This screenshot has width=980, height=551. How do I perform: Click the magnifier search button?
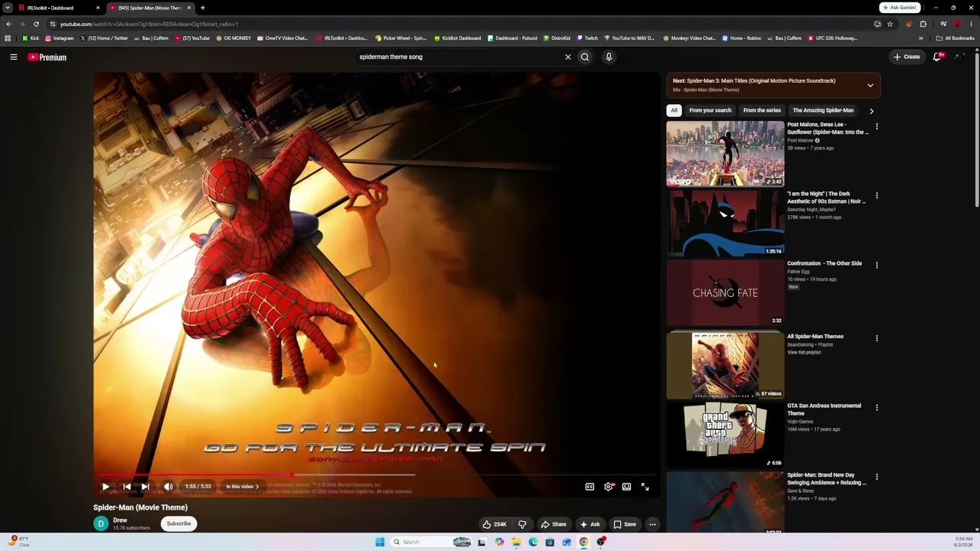[585, 57]
